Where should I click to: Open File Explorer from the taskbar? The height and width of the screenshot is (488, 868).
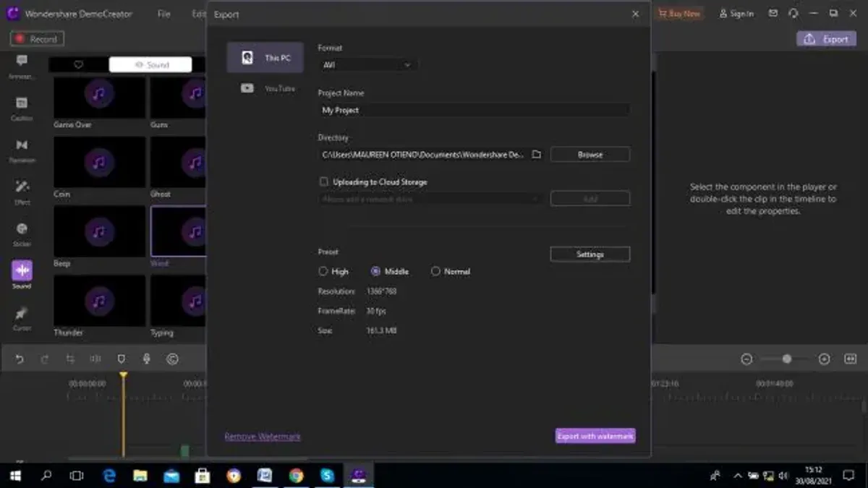coord(140,476)
